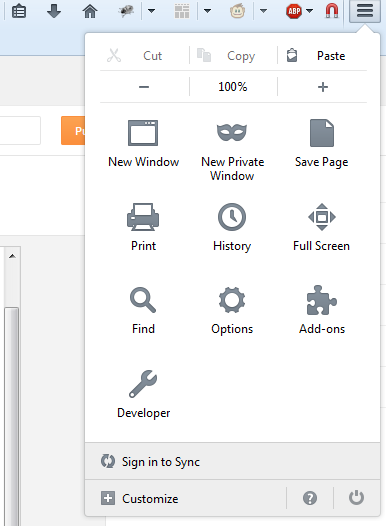386x526 pixels.
Task: Open Options gear icon
Action: point(232,300)
